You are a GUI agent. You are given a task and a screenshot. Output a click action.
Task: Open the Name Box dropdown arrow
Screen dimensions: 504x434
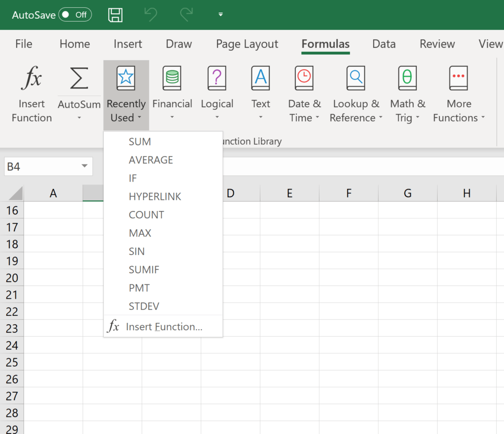click(84, 166)
